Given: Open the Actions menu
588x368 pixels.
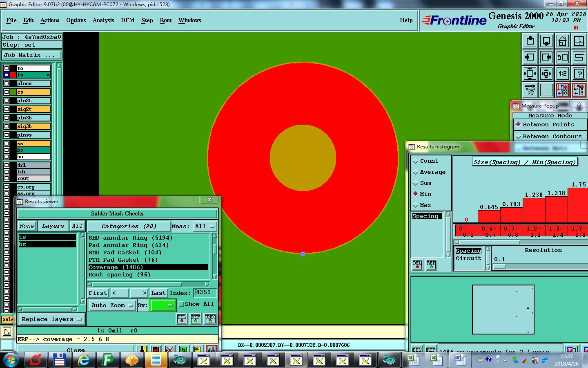Looking at the screenshot, I should point(50,20).
